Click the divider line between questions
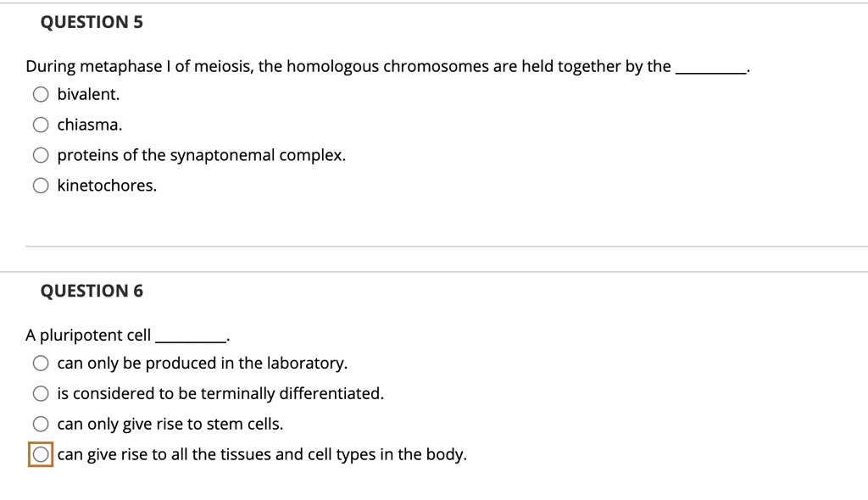Viewport: 868px width, 500px height. tap(434, 247)
